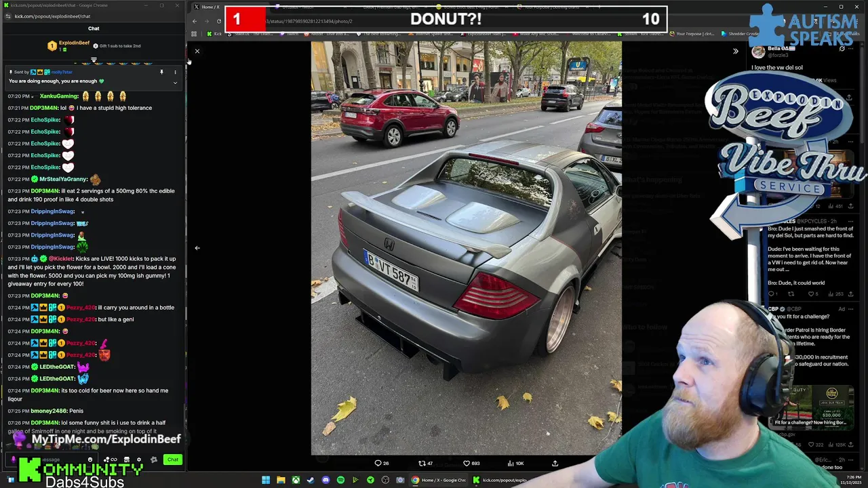This screenshot has height=488, width=868.
Task: Click the Chat header in Kick popout
Action: click(x=94, y=28)
